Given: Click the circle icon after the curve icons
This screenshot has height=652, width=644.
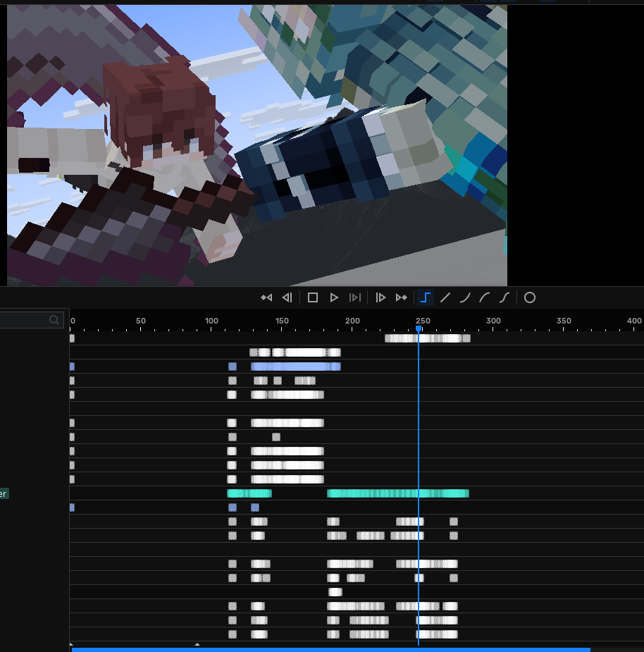Looking at the screenshot, I should [530, 297].
